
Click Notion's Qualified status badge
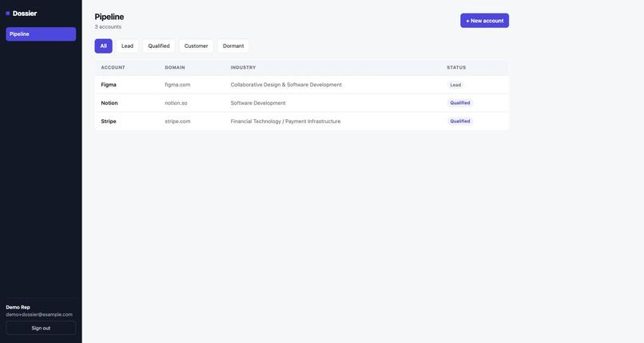[x=460, y=103]
